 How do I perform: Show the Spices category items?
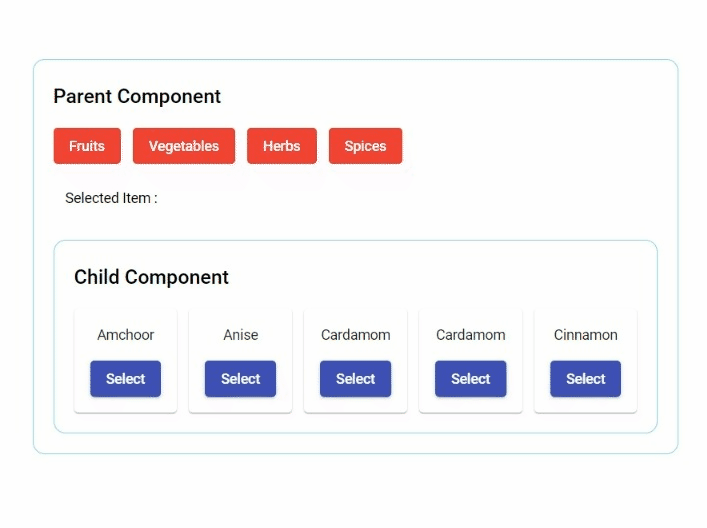click(x=365, y=146)
